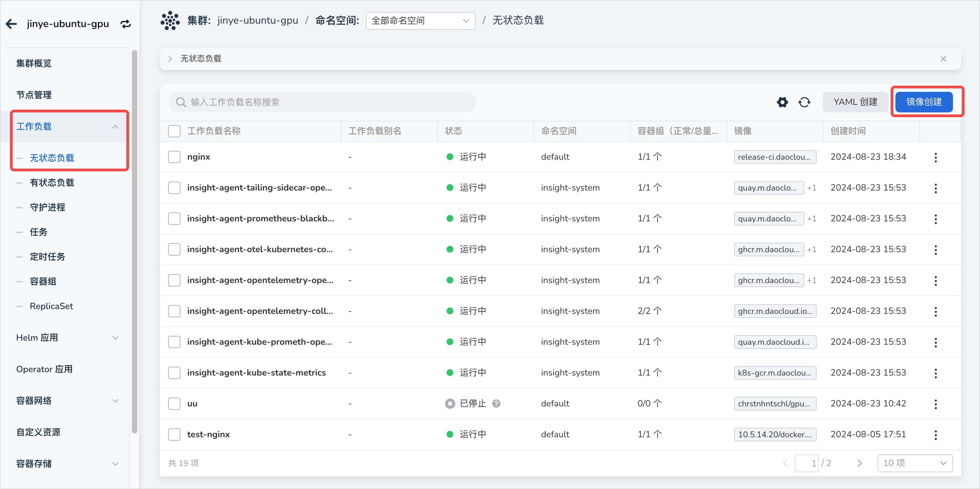This screenshot has width=980, height=489.
Task: Close the 无状态负载 info banner
Action: [943, 59]
